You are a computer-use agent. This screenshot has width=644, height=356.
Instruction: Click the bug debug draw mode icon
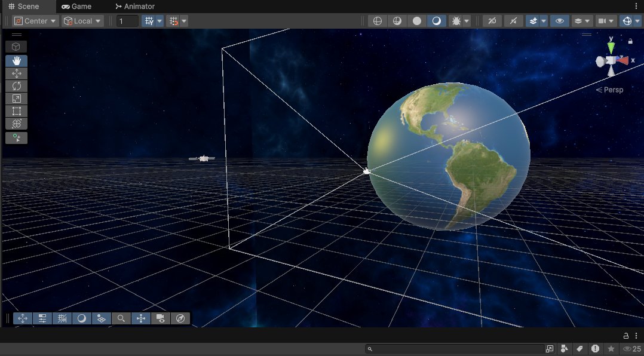tap(456, 21)
